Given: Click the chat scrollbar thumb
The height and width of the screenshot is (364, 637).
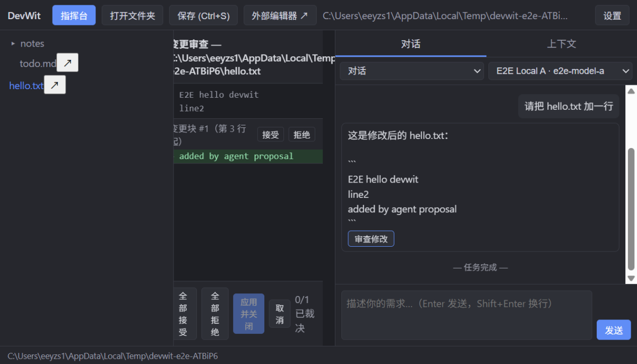Looking at the screenshot, I should coord(631,209).
